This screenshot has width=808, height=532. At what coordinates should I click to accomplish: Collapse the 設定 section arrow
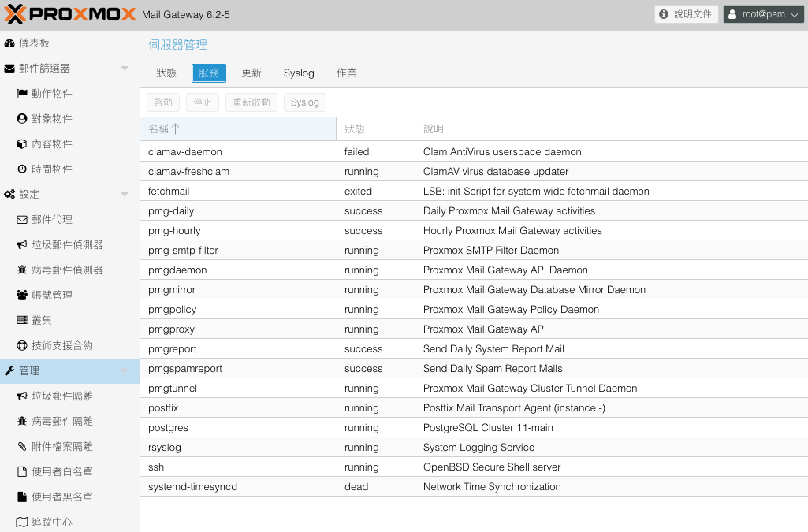pyautogui.click(x=125, y=195)
